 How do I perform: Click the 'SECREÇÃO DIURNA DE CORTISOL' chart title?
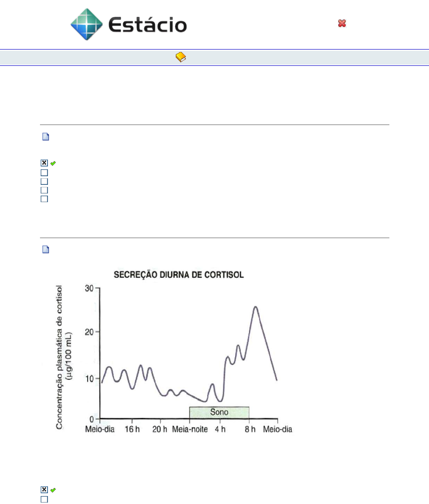click(x=179, y=275)
